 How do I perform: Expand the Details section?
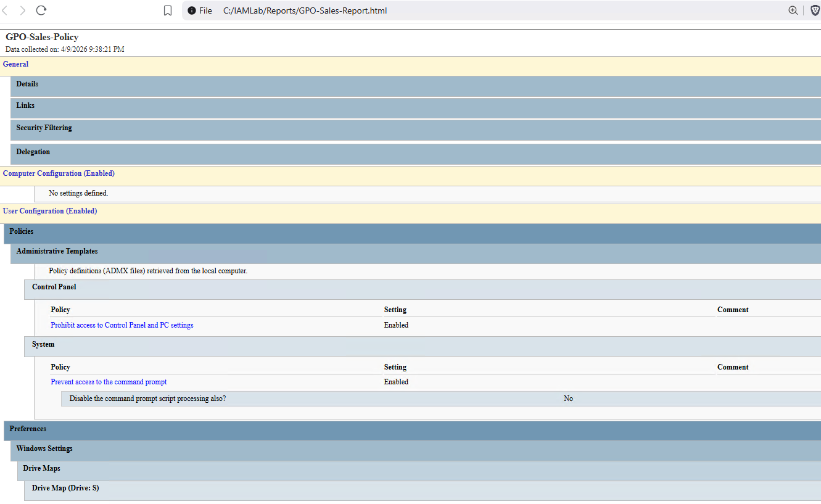(27, 83)
